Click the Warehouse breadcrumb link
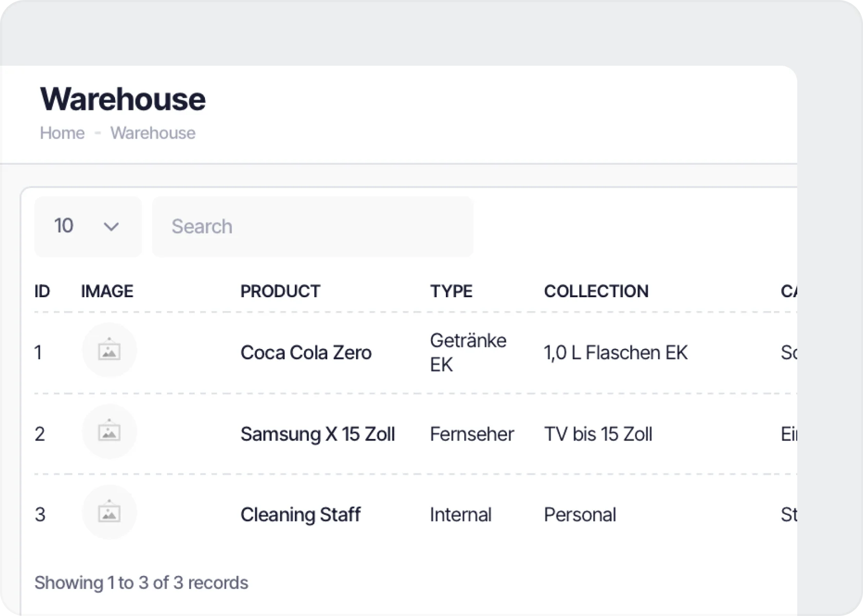 pos(153,133)
